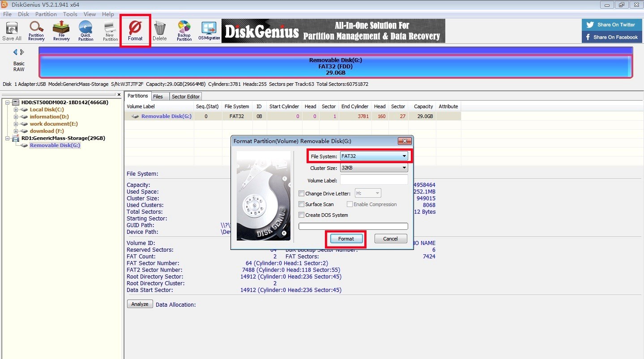644x359 pixels.
Task: Select Removable Disk(G:) in tree
Action: click(x=55, y=145)
